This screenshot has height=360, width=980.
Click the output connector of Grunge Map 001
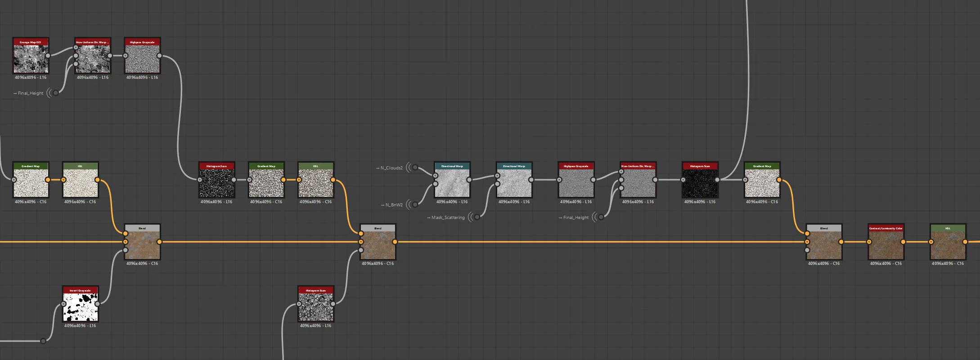(48, 55)
